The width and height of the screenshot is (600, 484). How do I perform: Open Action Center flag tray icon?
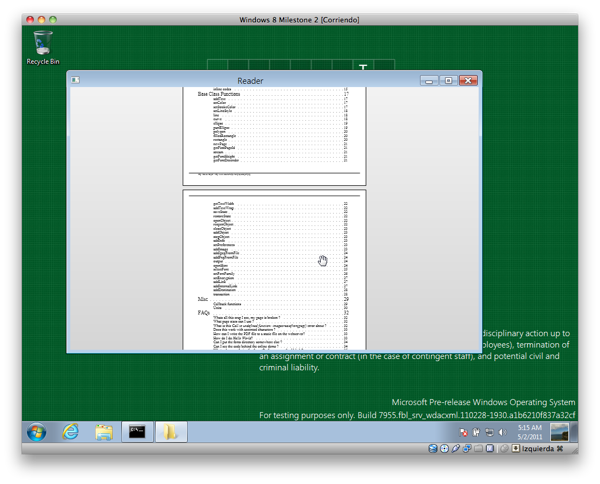click(x=463, y=432)
